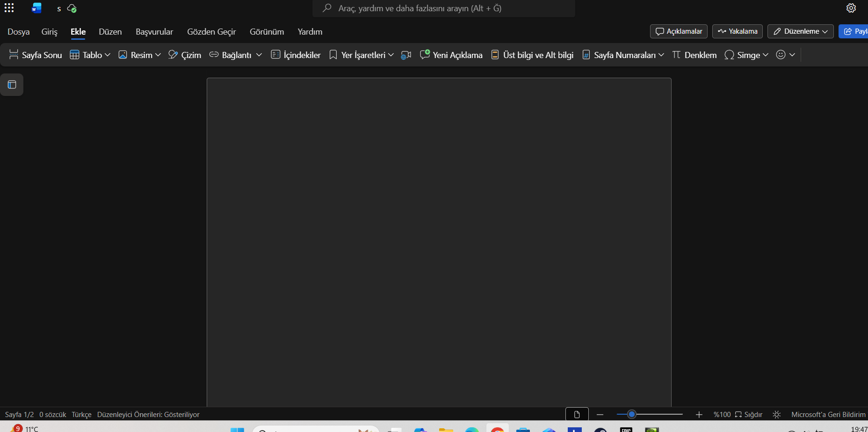Click the search box Araç, yardım ve daha fazlasını arayın
The image size is (868, 432).
[x=444, y=8]
